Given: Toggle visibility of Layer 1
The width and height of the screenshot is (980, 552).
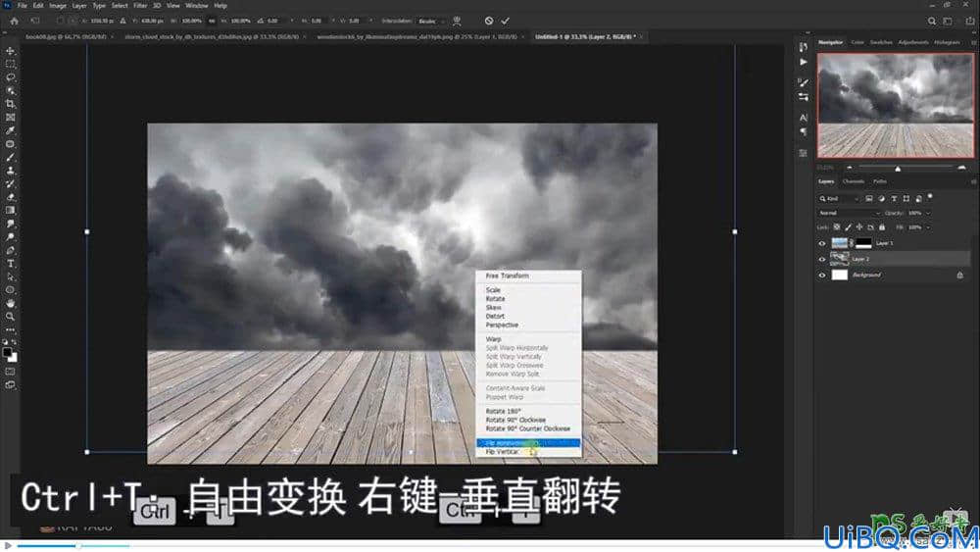Looking at the screenshot, I should coord(822,243).
